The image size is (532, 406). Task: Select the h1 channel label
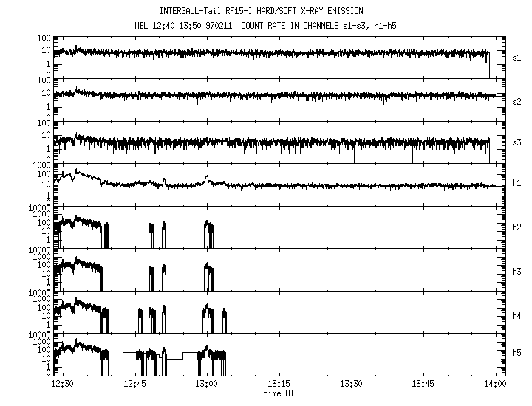pos(517,185)
